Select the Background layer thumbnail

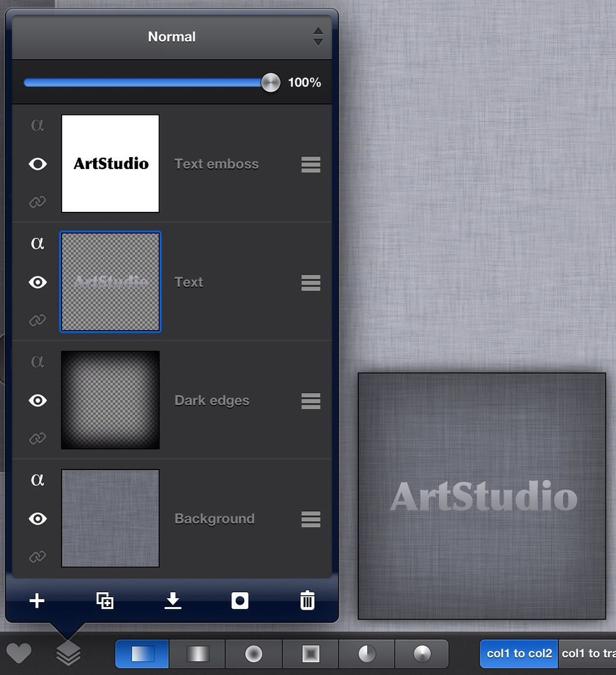[110, 518]
